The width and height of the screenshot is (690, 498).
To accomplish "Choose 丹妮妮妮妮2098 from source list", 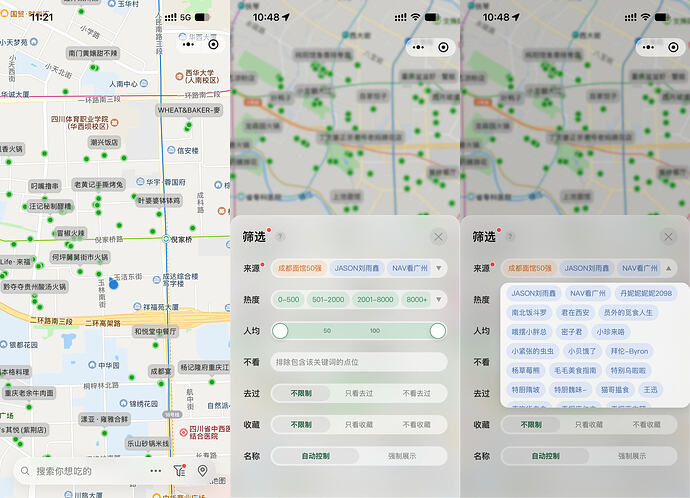I will (646, 293).
